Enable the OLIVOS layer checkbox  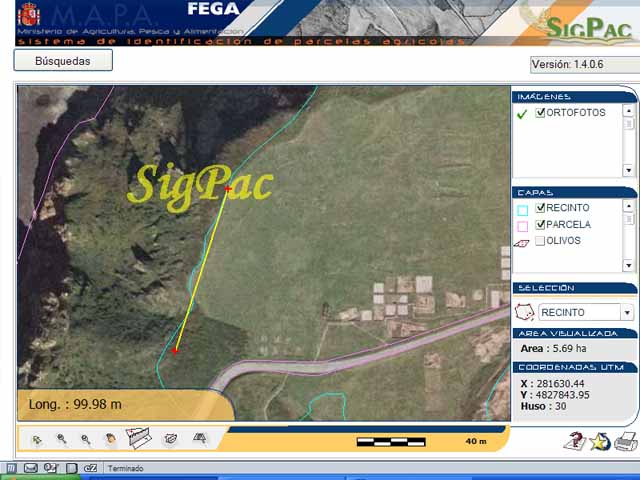[541, 241]
